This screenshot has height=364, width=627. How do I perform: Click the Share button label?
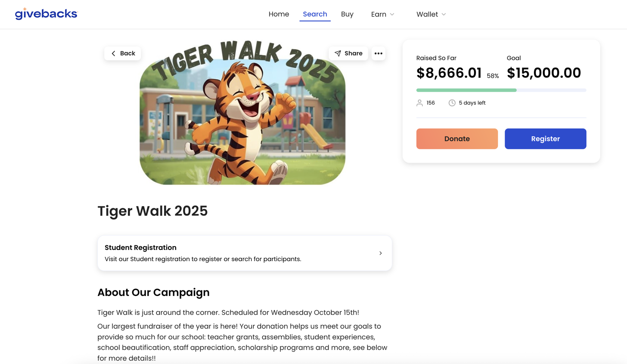[353, 53]
